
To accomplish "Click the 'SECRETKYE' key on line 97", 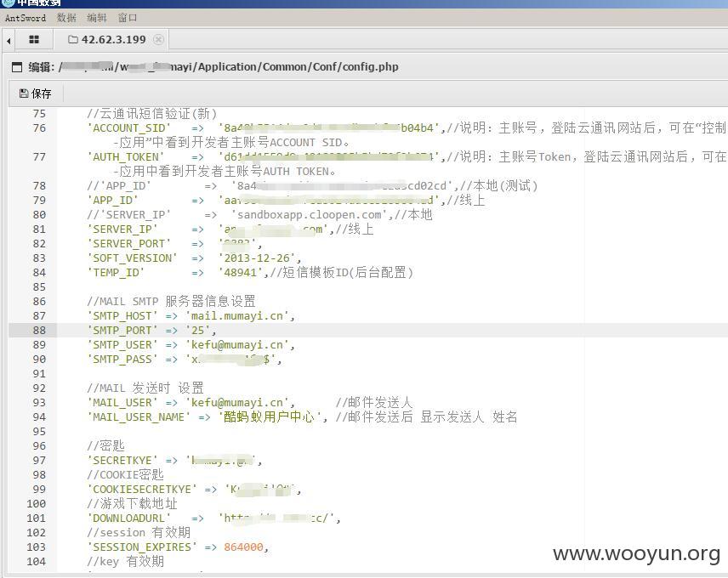I will coord(122,460).
